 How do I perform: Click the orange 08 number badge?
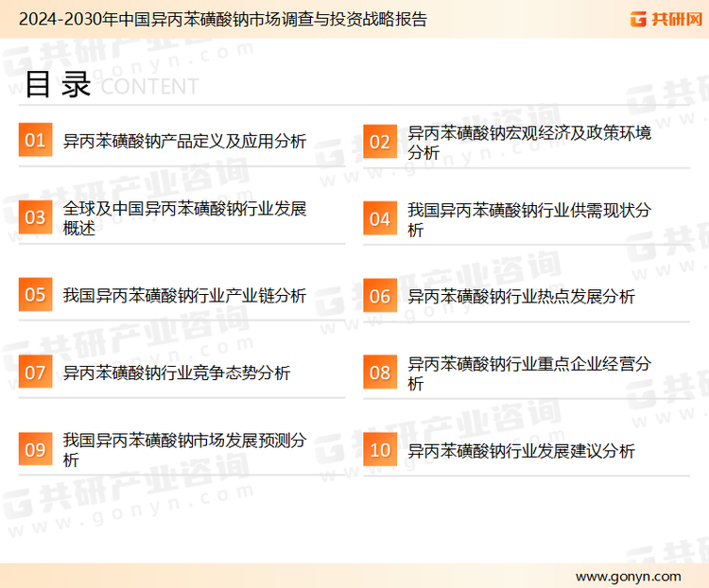380,372
